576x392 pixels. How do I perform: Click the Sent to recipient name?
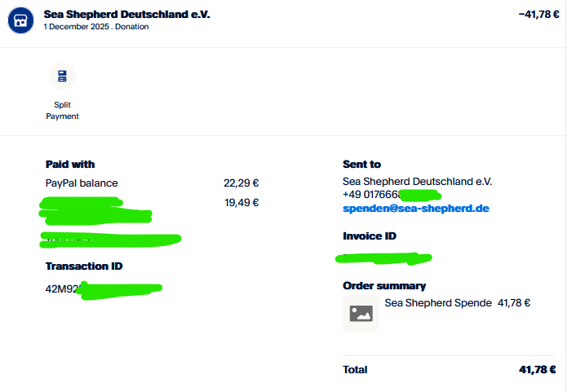tap(417, 181)
